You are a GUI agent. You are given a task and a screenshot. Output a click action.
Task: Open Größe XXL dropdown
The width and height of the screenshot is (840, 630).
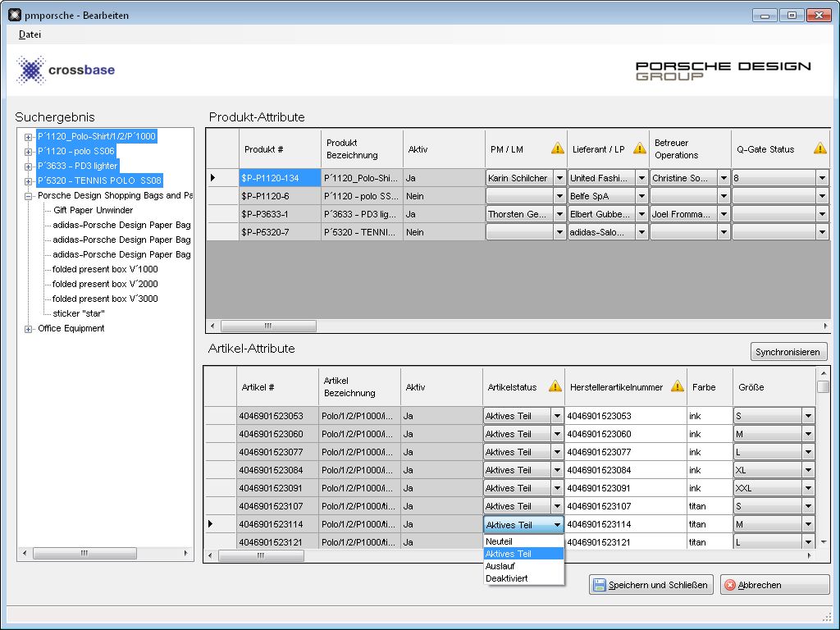tap(808, 488)
